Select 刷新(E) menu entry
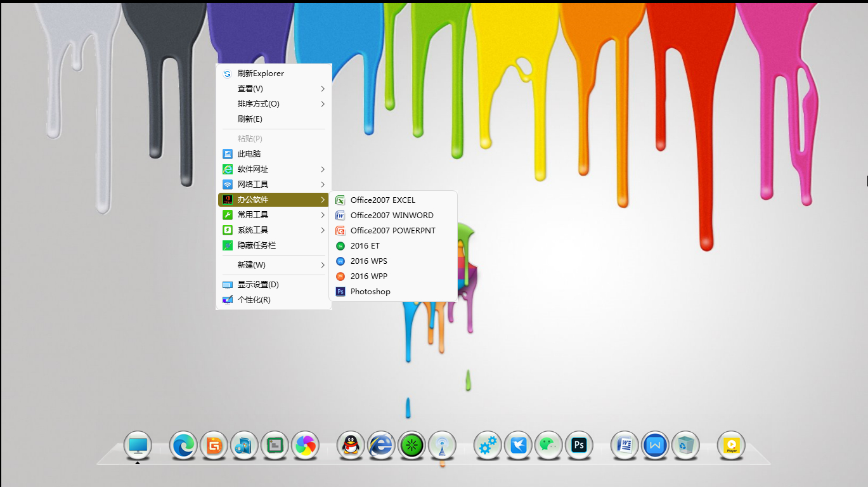This screenshot has width=868, height=487. 273,119
